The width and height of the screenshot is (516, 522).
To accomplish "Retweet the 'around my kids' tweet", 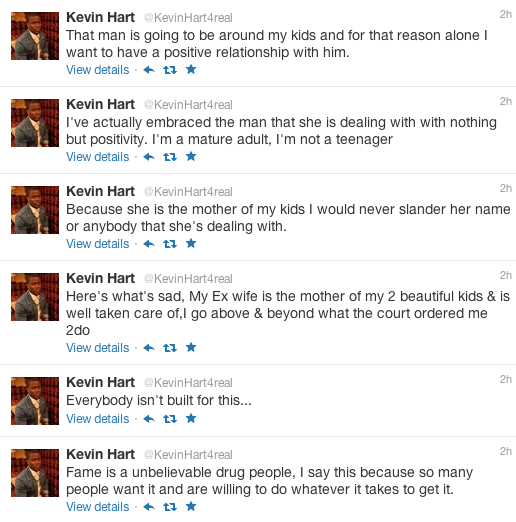I will coord(170,70).
